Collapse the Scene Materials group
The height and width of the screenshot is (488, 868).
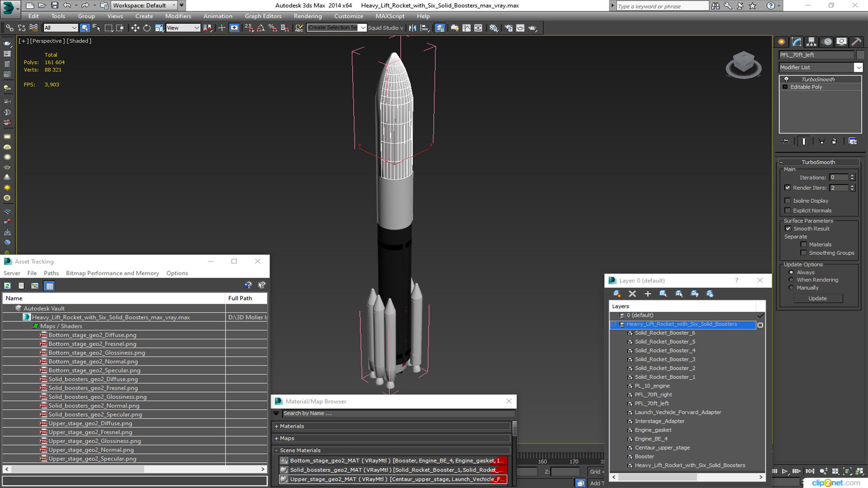(276, 450)
